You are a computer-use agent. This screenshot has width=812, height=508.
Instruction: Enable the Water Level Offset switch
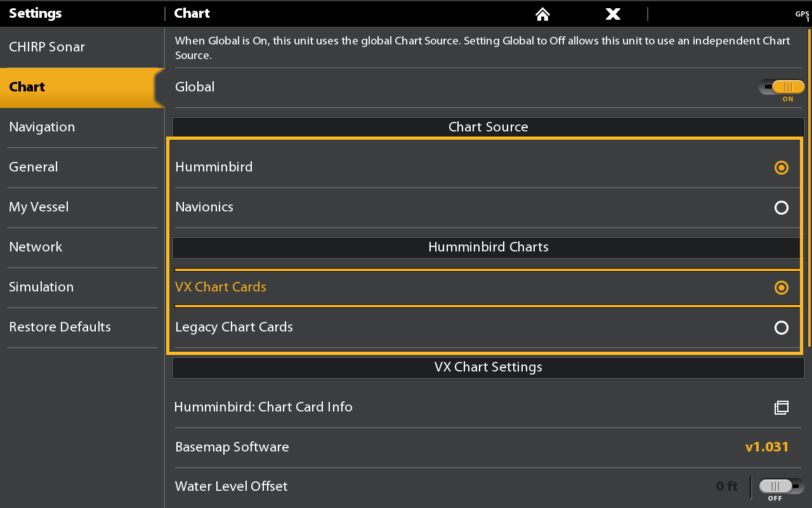tap(782, 486)
